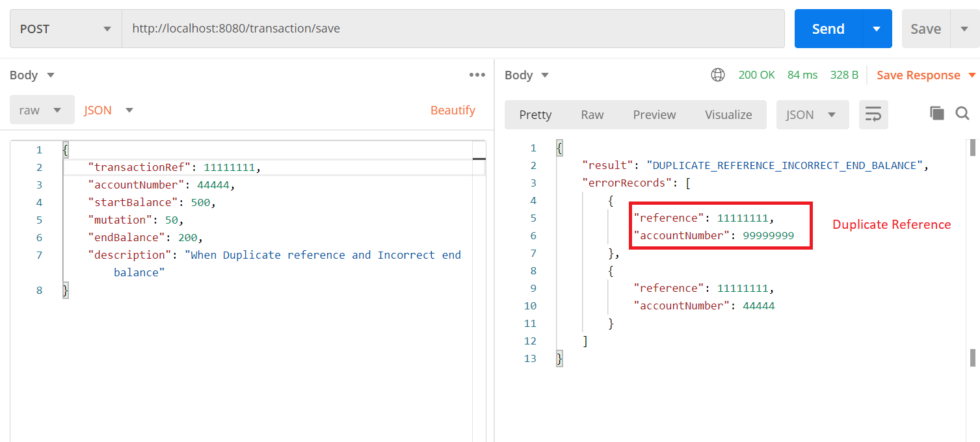Click the accountNumber 99999999 value

769,235
